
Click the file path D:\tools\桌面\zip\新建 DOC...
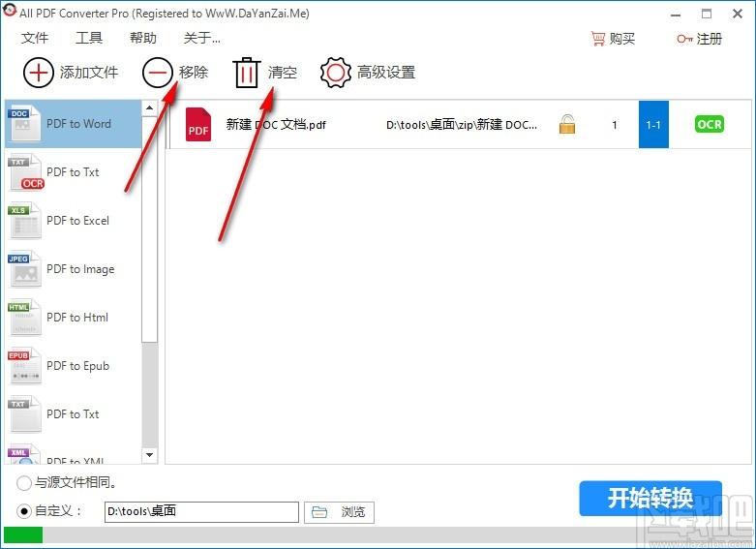click(462, 125)
